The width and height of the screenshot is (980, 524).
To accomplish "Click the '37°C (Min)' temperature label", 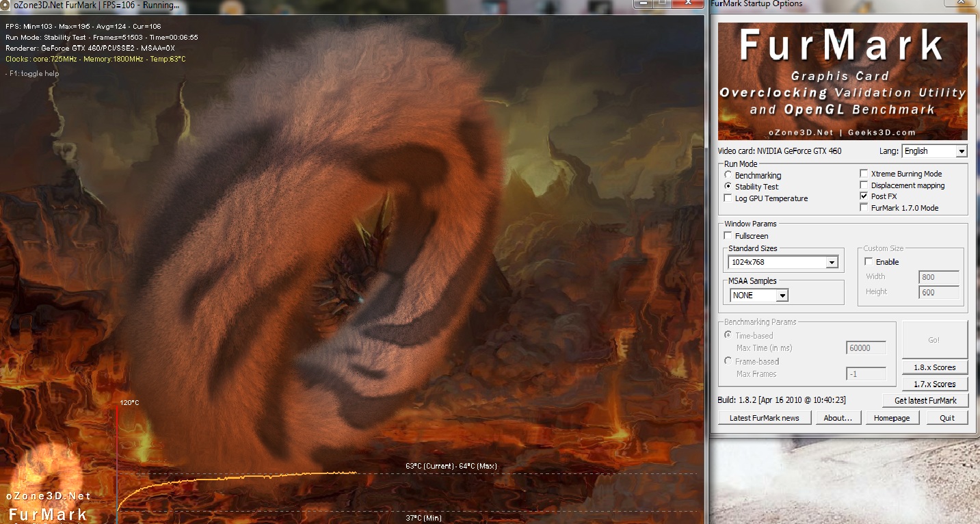I will pos(423,518).
